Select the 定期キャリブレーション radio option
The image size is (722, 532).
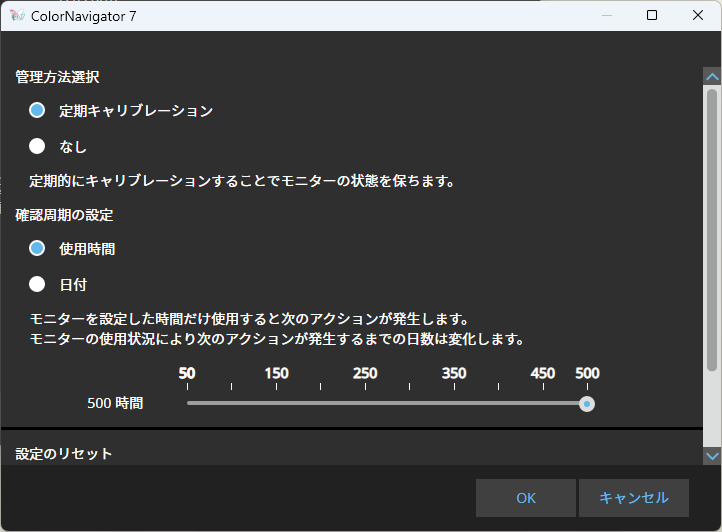(37, 111)
